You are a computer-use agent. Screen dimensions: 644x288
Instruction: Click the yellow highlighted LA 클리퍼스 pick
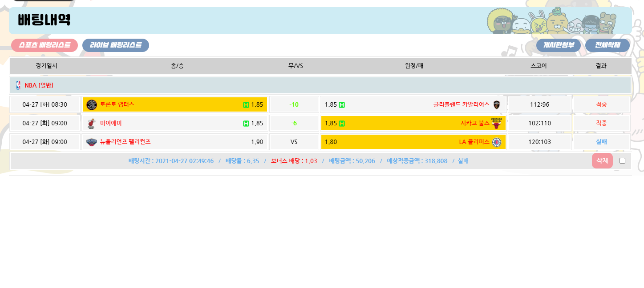(x=413, y=142)
